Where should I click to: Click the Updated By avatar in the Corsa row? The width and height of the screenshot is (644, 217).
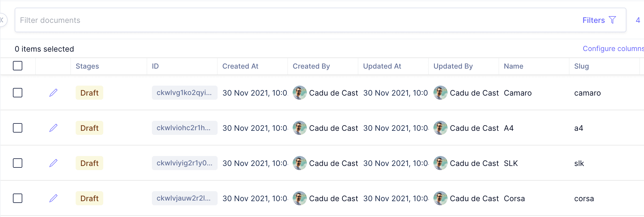click(x=440, y=198)
